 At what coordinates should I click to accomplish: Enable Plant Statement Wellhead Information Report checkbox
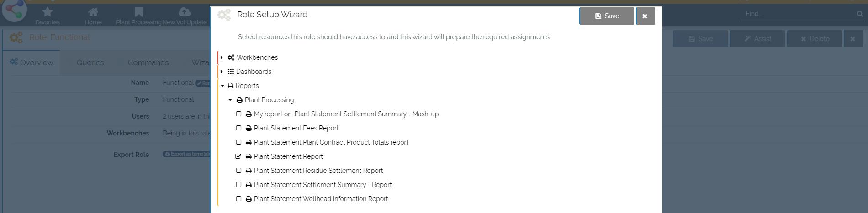click(238, 199)
